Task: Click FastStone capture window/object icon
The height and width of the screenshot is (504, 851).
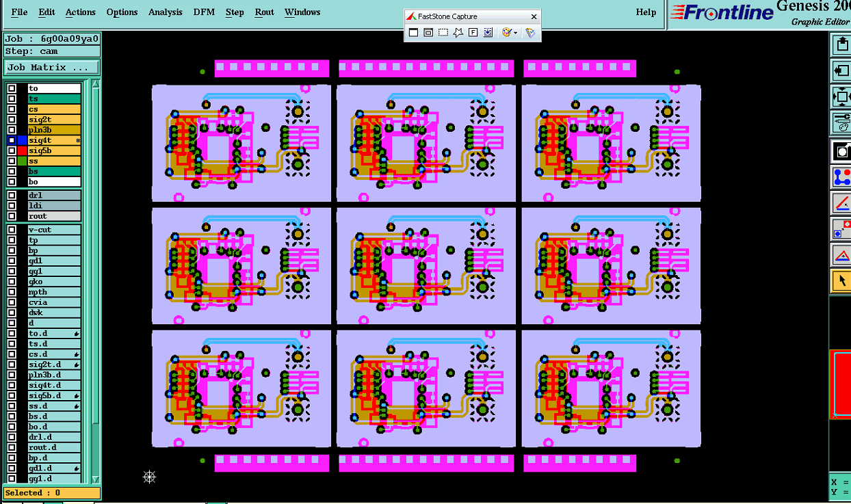Action: [428, 32]
